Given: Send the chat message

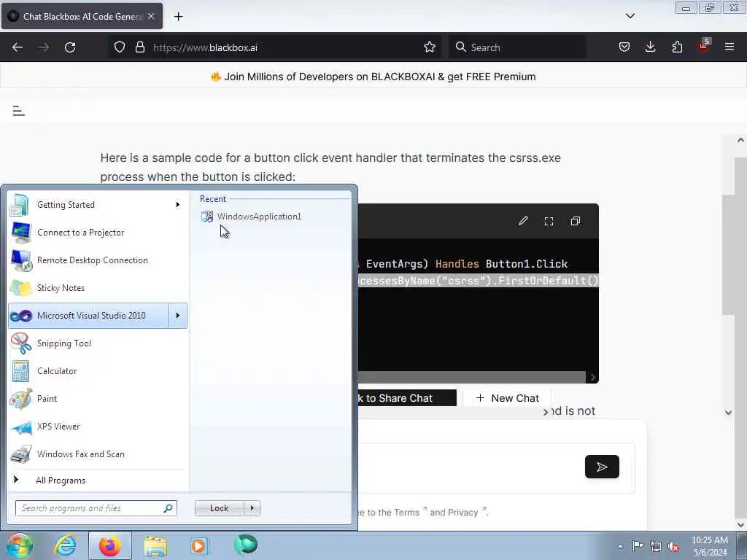Looking at the screenshot, I should [602, 467].
